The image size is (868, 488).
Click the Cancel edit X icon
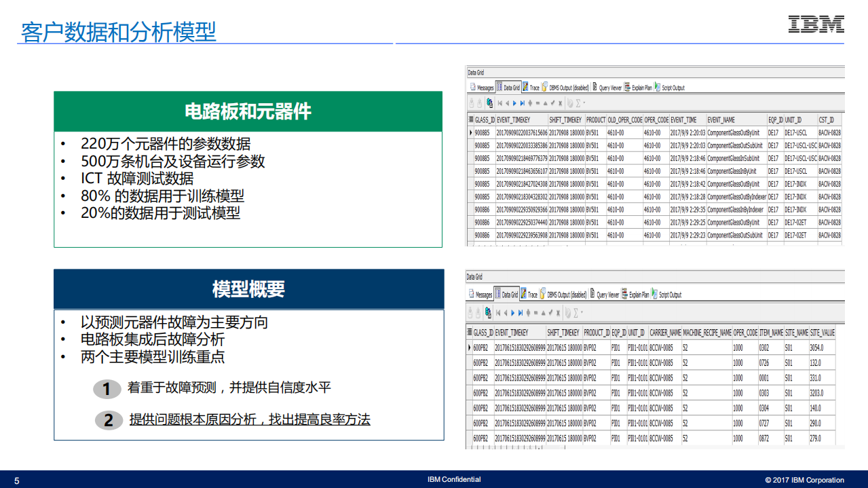[x=559, y=103]
